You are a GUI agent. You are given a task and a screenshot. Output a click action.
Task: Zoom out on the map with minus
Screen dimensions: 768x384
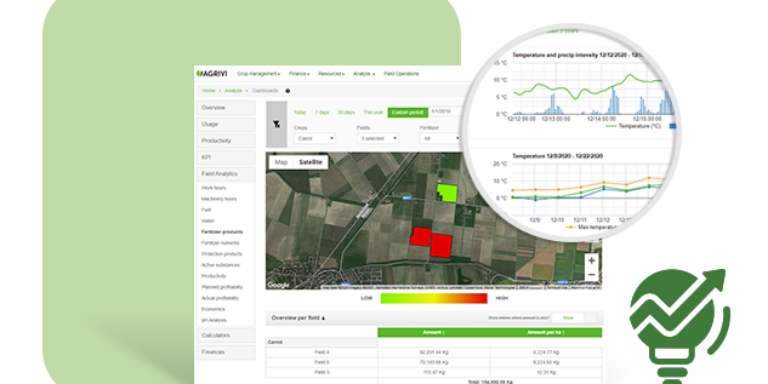(592, 275)
